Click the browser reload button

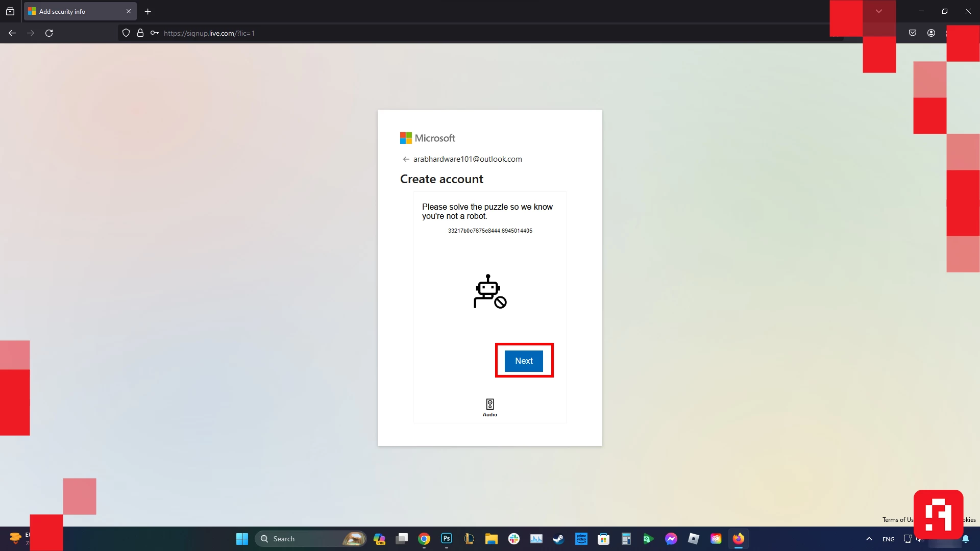49,33
